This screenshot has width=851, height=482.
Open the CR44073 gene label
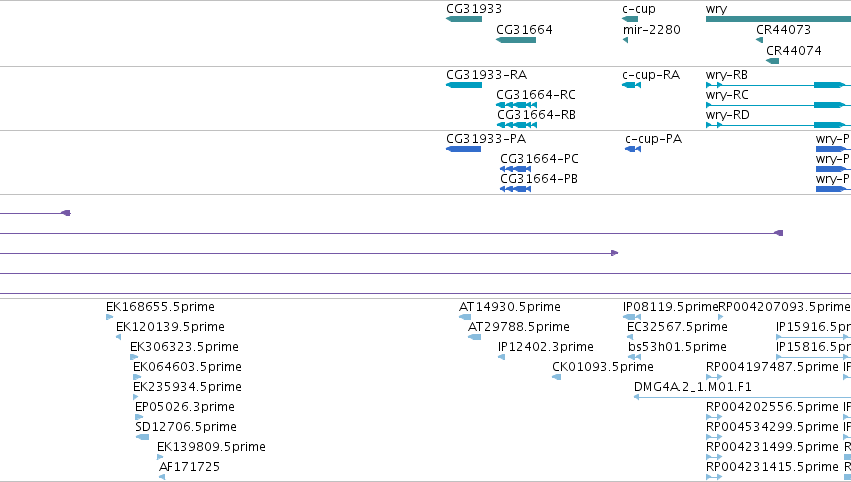coord(783,29)
